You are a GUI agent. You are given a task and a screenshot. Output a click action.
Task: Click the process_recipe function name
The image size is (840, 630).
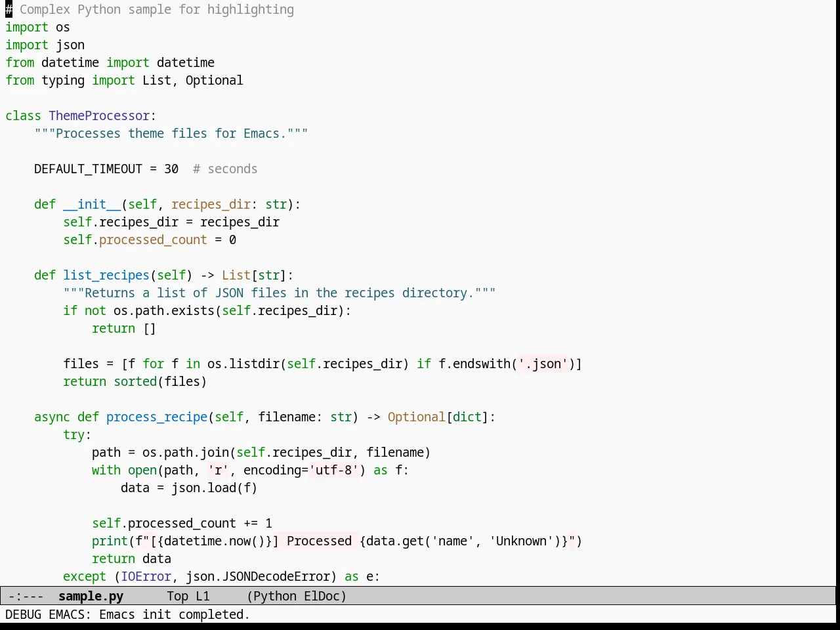(157, 417)
